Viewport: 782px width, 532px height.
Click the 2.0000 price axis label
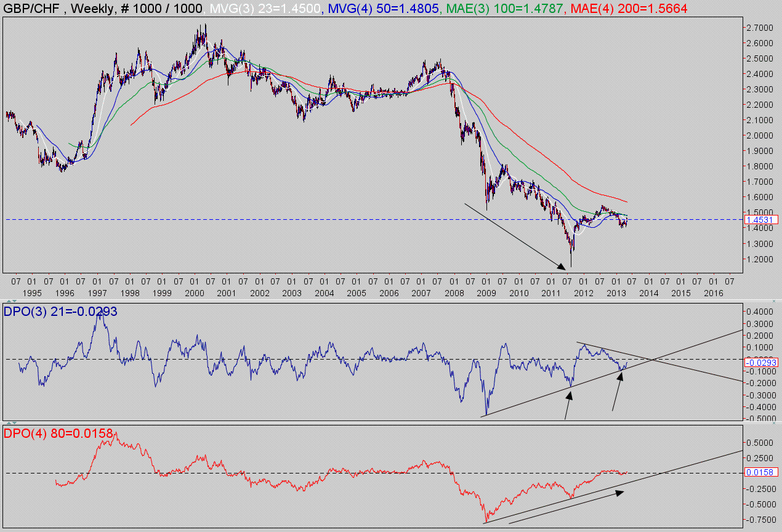point(760,135)
